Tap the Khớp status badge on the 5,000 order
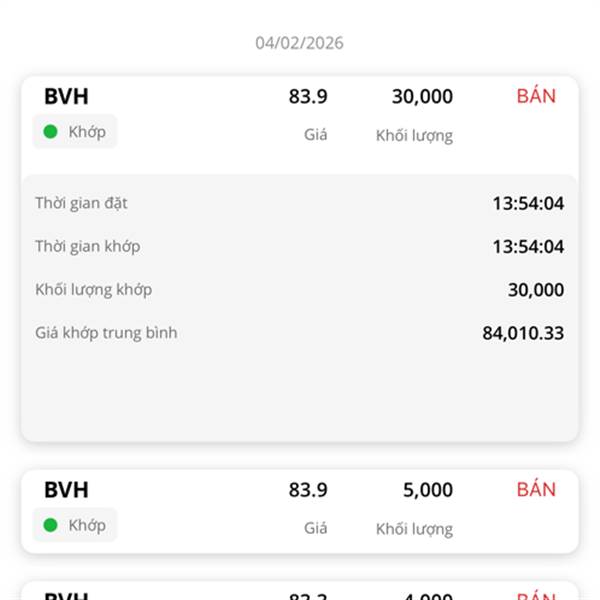The height and width of the screenshot is (600, 600). click(x=75, y=524)
